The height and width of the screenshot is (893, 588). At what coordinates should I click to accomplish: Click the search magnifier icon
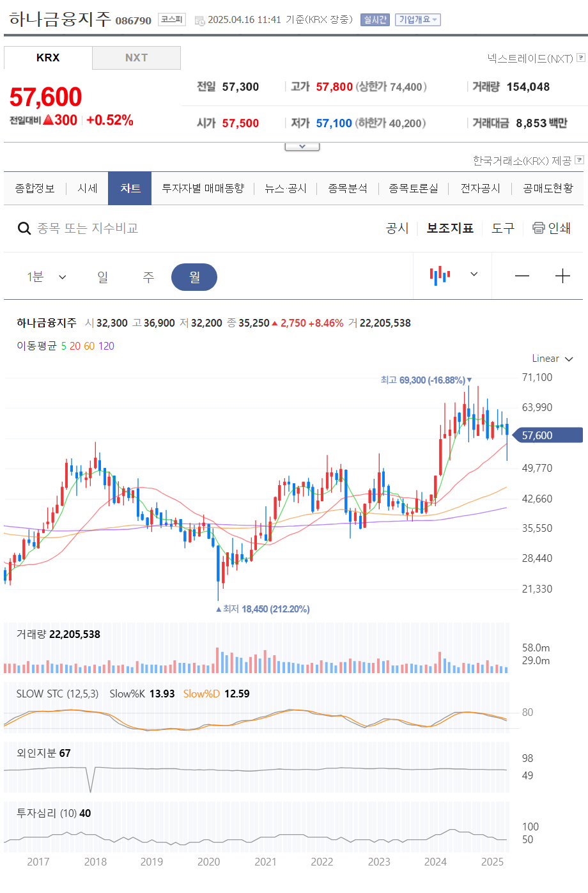pos(24,228)
